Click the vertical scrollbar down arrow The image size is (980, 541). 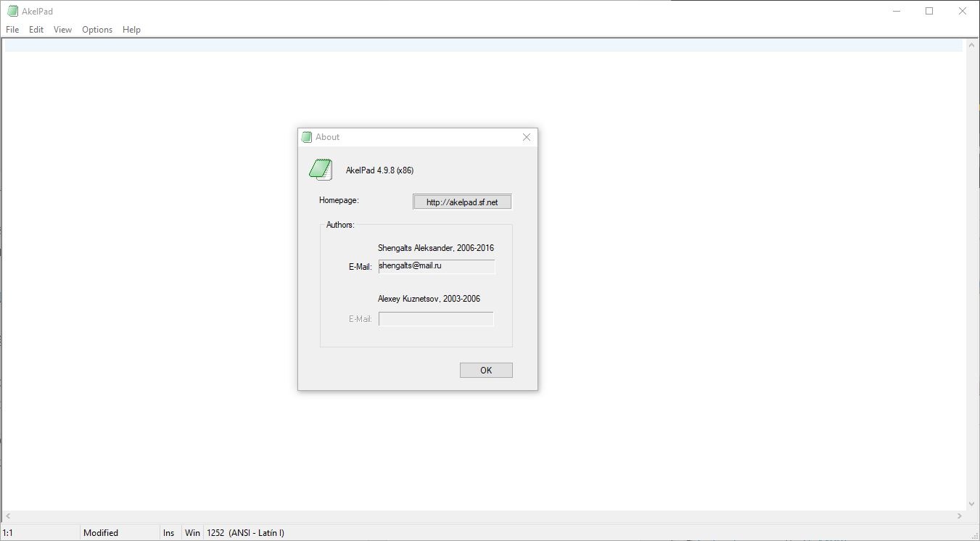[973, 503]
